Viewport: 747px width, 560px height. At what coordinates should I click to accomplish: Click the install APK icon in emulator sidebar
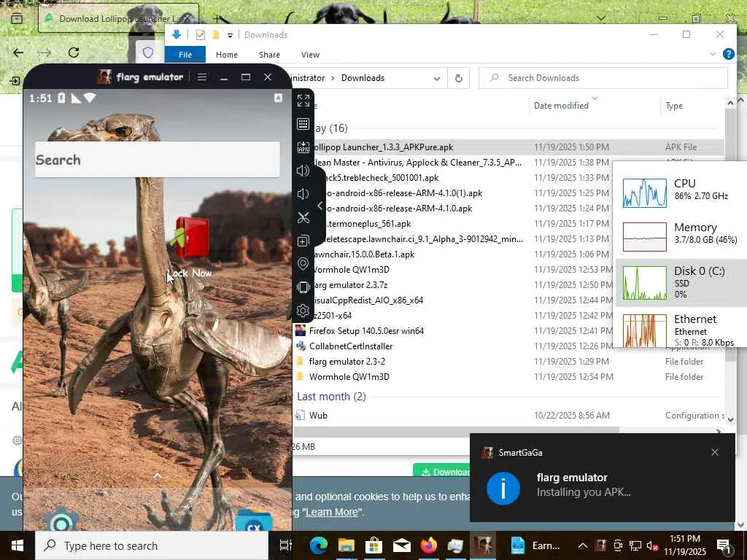303,147
